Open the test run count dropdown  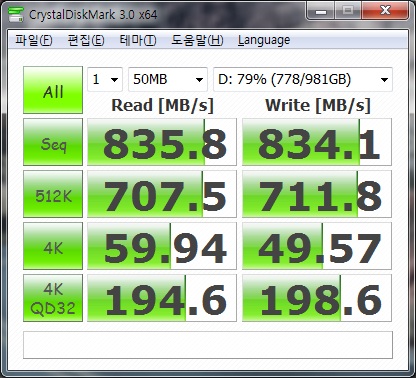(x=105, y=79)
